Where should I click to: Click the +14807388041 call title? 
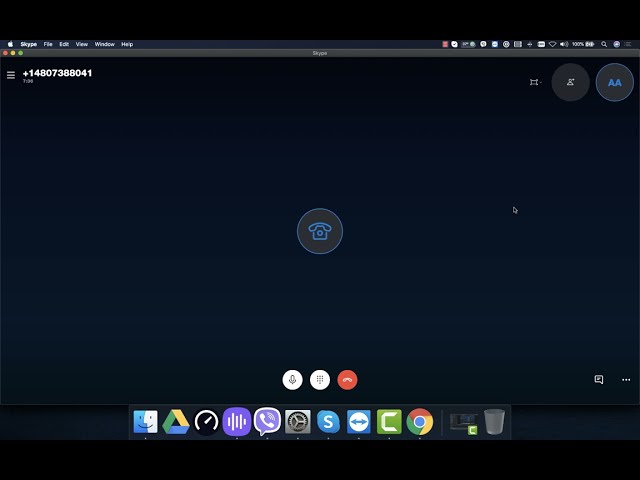coord(58,73)
